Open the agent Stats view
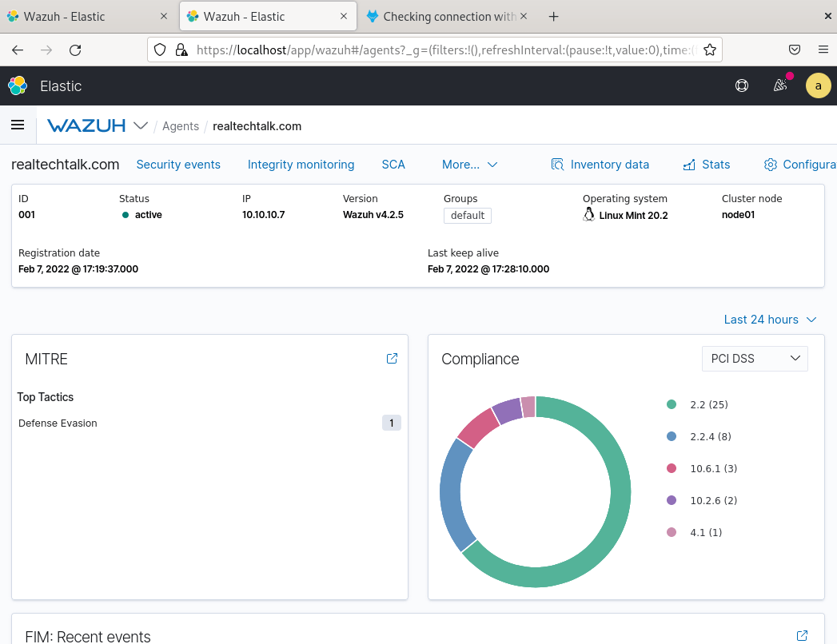Viewport: 837px width, 644px height. tap(707, 165)
